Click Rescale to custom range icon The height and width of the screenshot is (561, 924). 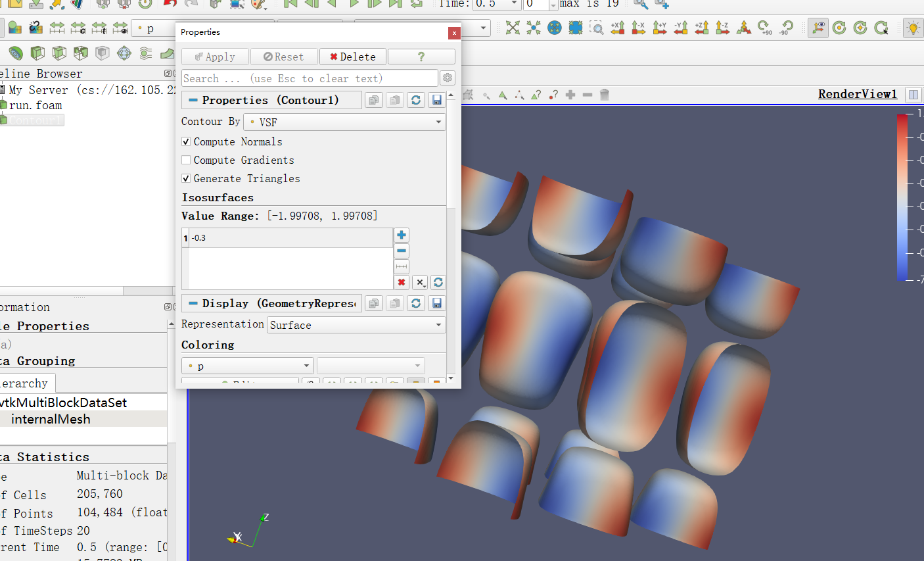pos(78,28)
